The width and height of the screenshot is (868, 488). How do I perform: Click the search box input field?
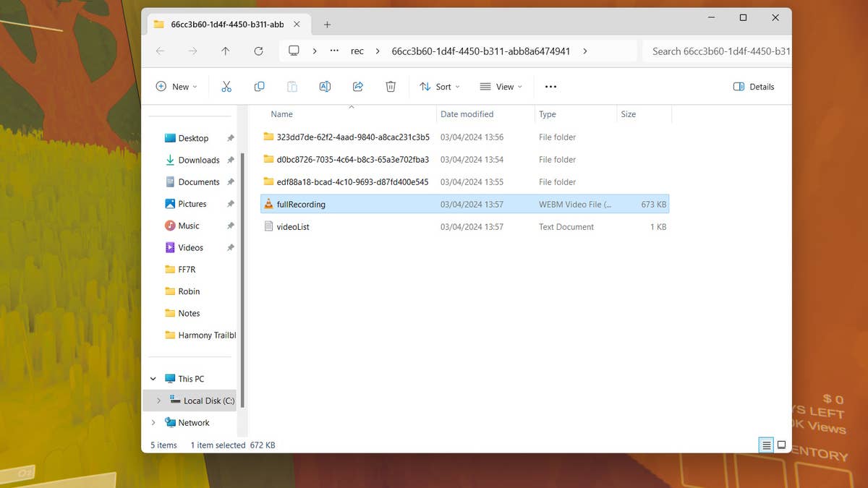(x=719, y=51)
